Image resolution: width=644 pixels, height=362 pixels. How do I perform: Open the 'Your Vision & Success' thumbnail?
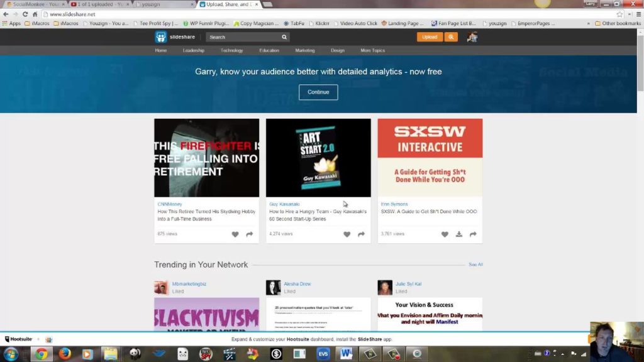click(430, 314)
